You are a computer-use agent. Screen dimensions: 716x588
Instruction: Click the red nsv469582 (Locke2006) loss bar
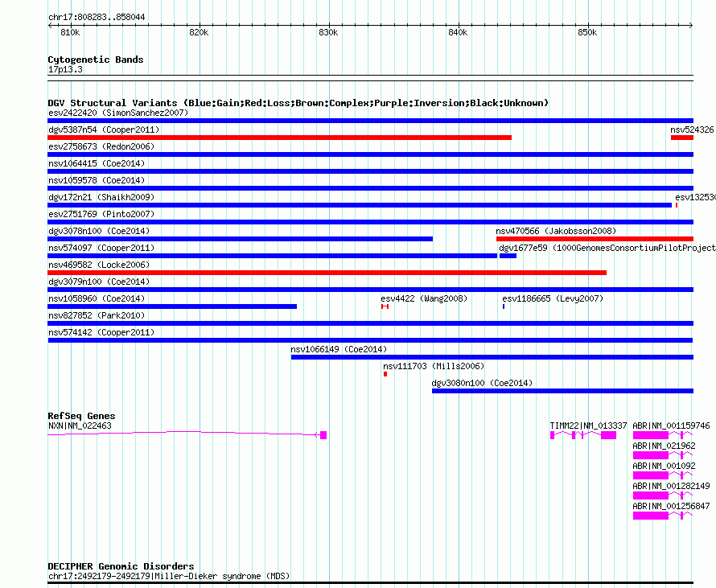327,273
